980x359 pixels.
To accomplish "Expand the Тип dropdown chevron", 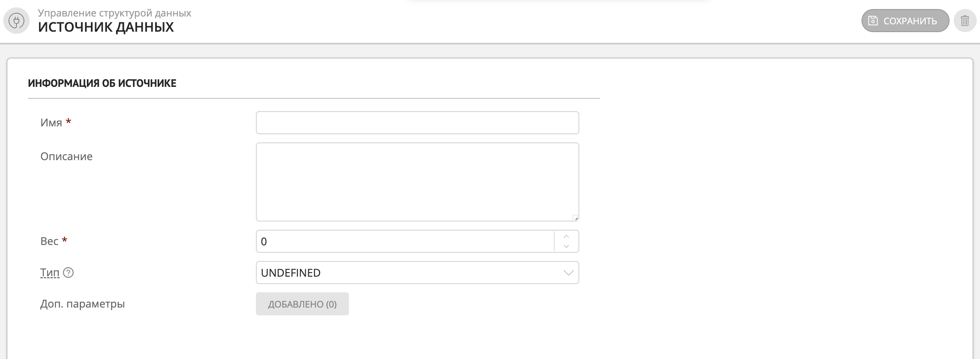I will click(569, 273).
